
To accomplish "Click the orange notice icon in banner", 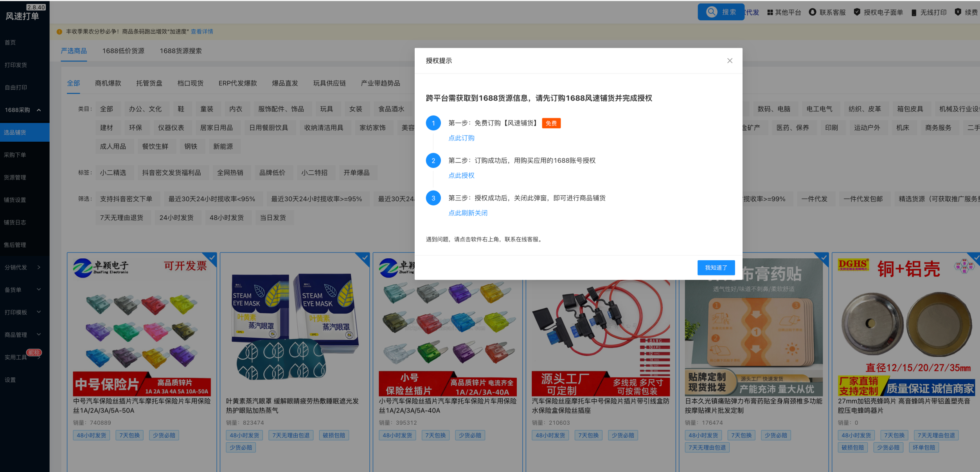I will click(x=59, y=32).
